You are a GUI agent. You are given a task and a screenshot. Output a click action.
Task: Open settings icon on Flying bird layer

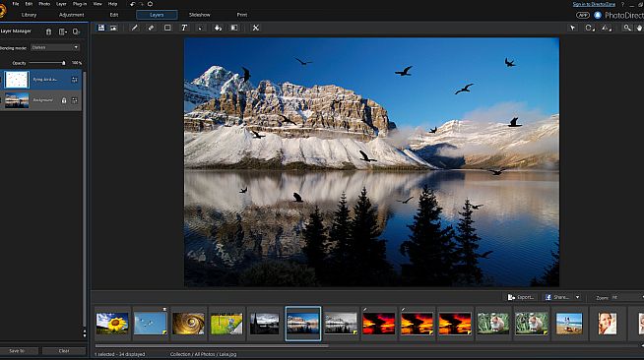pyautogui.click(x=74, y=80)
